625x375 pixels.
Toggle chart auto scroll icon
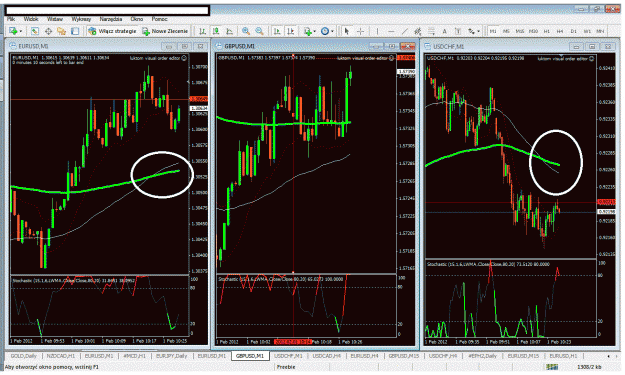click(x=277, y=31)
